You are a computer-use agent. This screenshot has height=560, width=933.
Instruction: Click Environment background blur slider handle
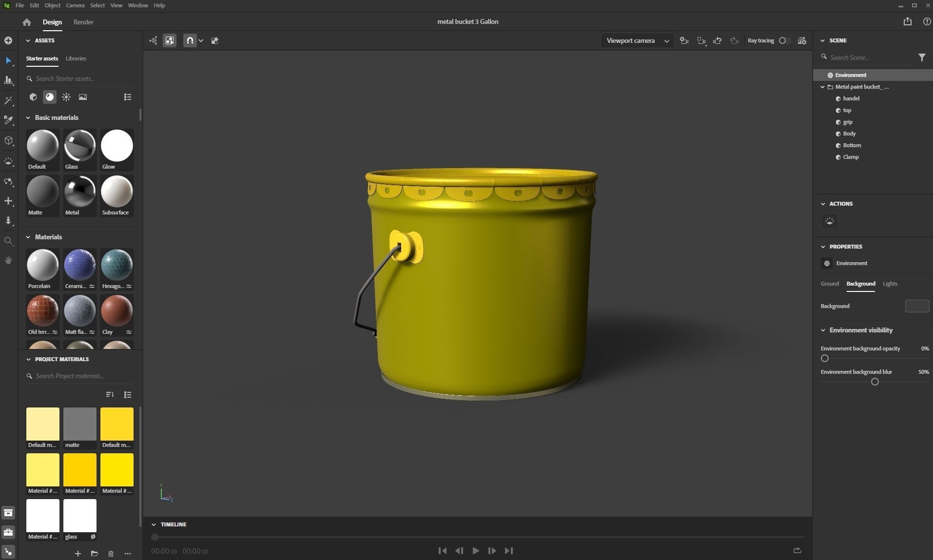tap(875, 382)
